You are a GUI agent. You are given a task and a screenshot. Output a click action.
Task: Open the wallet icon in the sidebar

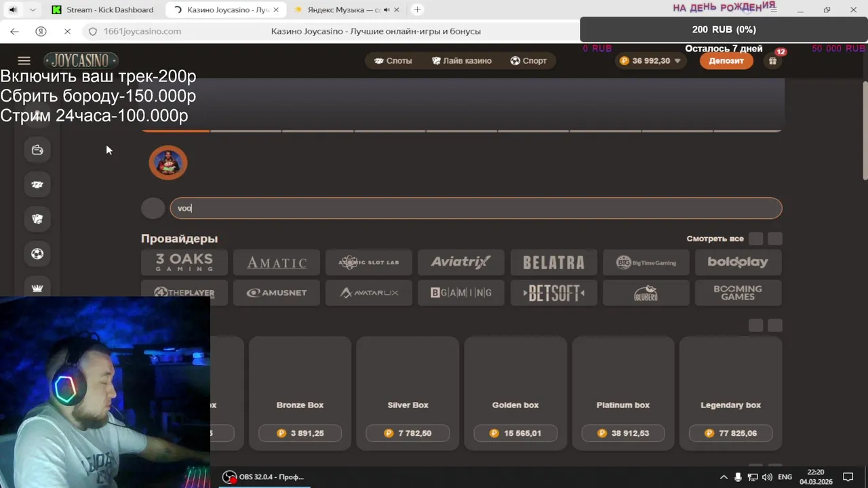tap(37, 150)
